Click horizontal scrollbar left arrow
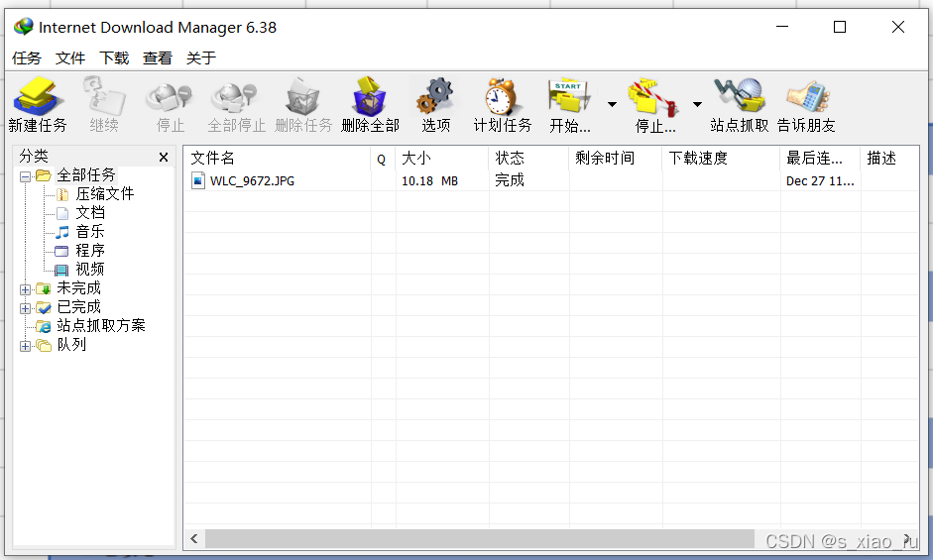 tap(194, 538)
